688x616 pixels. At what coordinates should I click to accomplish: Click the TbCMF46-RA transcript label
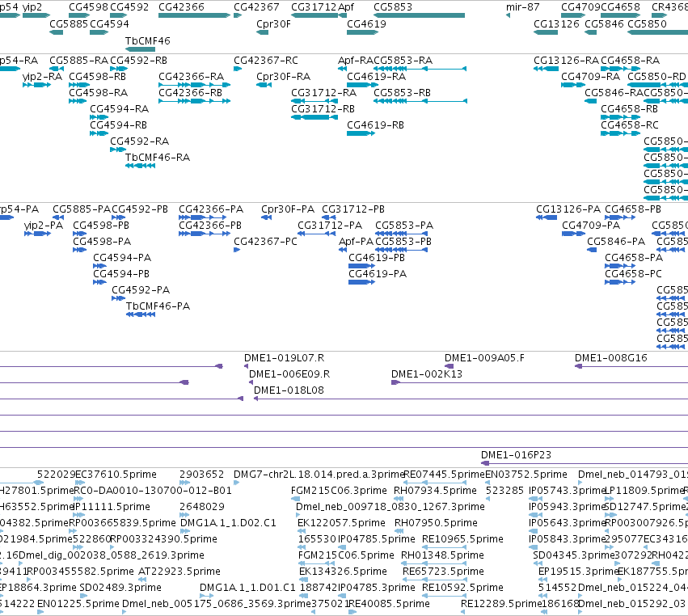click(158, 158)
